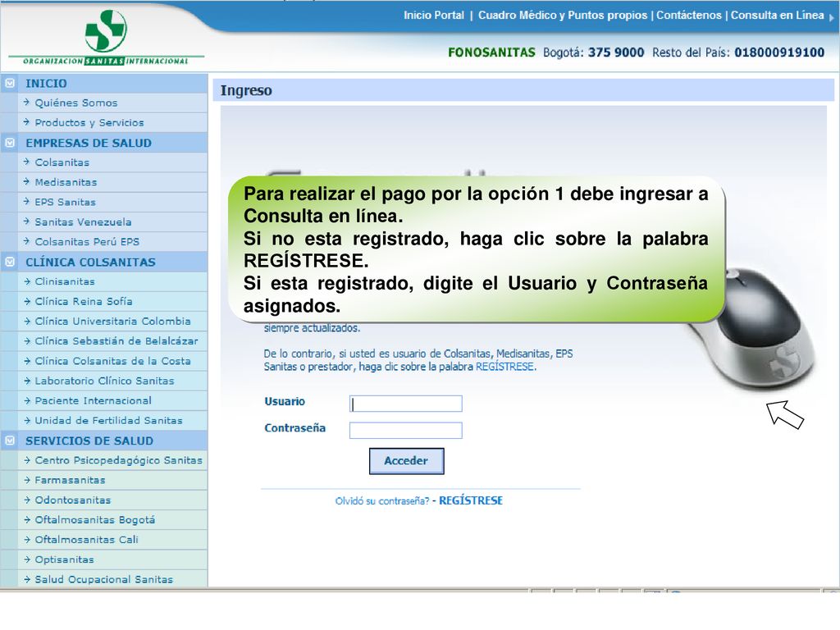840x630 pixels.
Task: Open Cuadro Médico y Puntos propios
Action: [x=563, y=15]
